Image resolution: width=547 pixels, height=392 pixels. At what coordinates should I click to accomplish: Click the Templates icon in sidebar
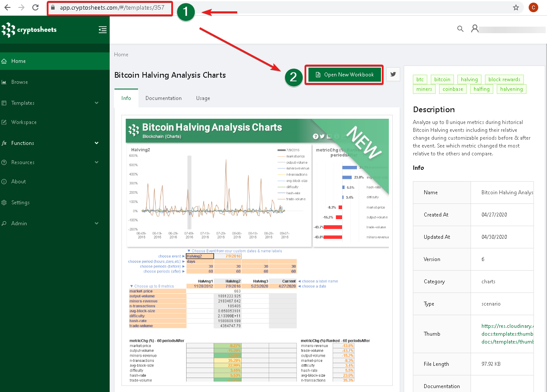tap(4, 103)
